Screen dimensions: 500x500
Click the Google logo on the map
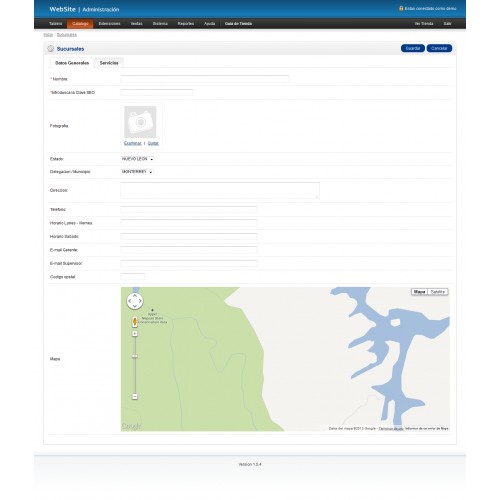tap(131, 426)
